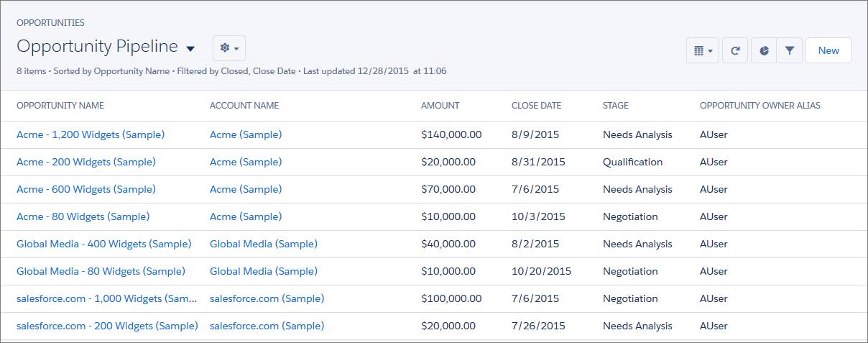Open Global Media - 80 Widgets opportunity
The width and height of the screenshot is (868, 343).
pyautogui.click(x=101, y=271)
